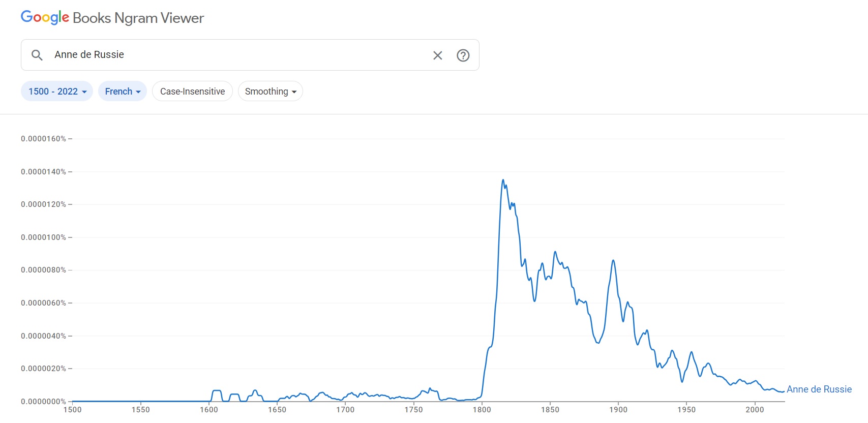Click the curve peak near 1896
Viewport: 868px width, 423px height.
(613, 260)
